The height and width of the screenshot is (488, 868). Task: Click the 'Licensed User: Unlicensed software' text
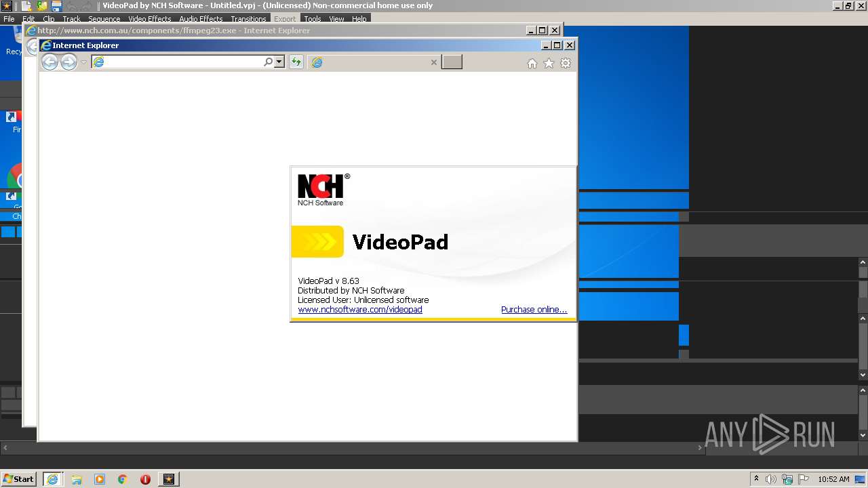(363, 300)
